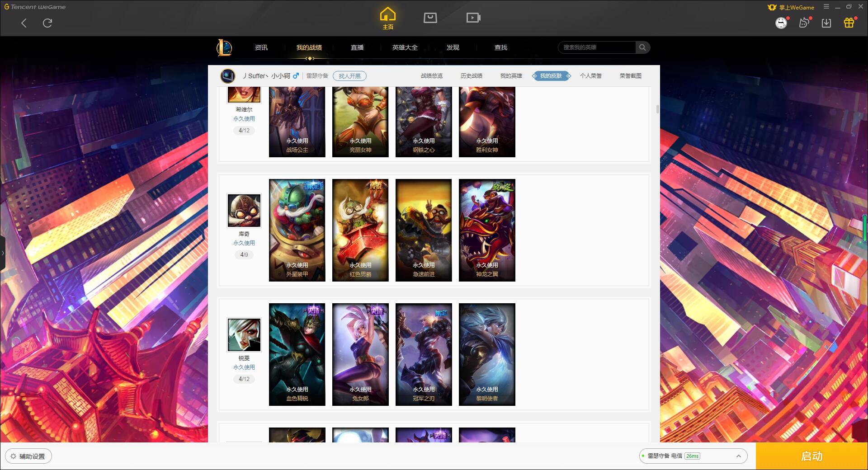Open the 外星装甲 skin card

297,230
